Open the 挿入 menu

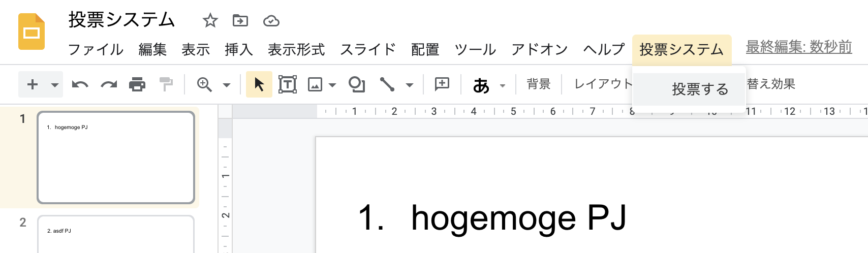tap(239, 49)
